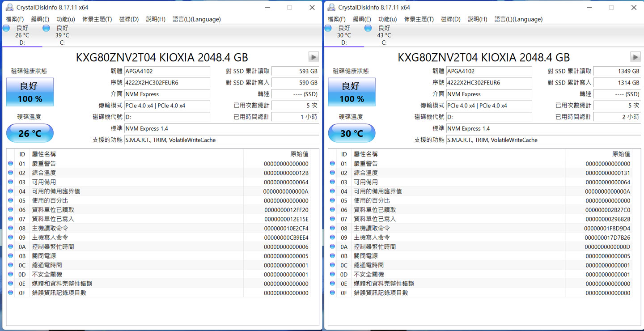Click 30 °C temperature button in right window

click(x=352, y=133)
